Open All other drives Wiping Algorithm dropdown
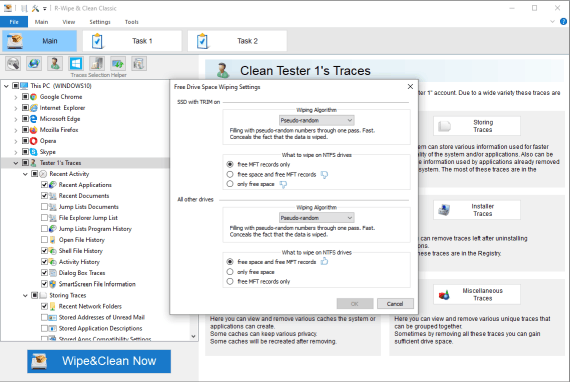Viewport: 570px width, 382px height. [317, 218]
